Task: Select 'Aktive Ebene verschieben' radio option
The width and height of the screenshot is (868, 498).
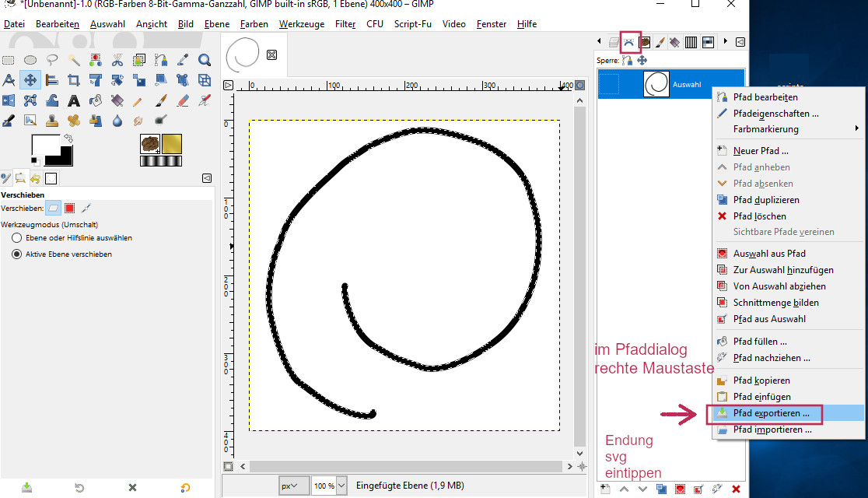Action: pyautogui.click(x=16, y=254)
